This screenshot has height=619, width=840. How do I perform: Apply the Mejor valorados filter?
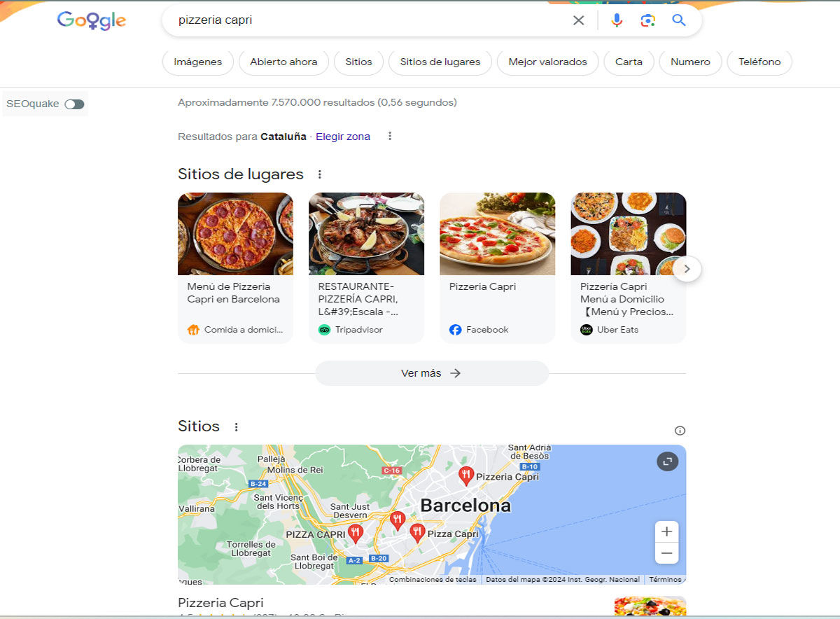547,62
